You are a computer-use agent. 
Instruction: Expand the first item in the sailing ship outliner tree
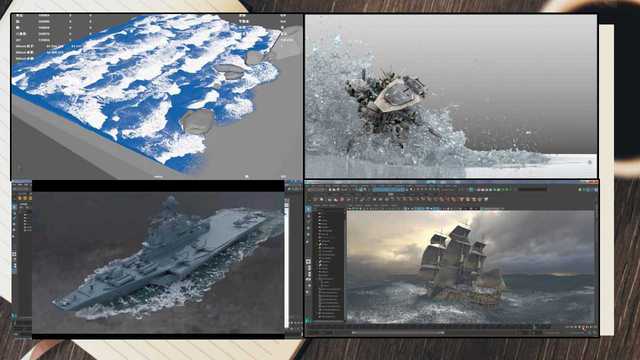(x=320, y=213)
